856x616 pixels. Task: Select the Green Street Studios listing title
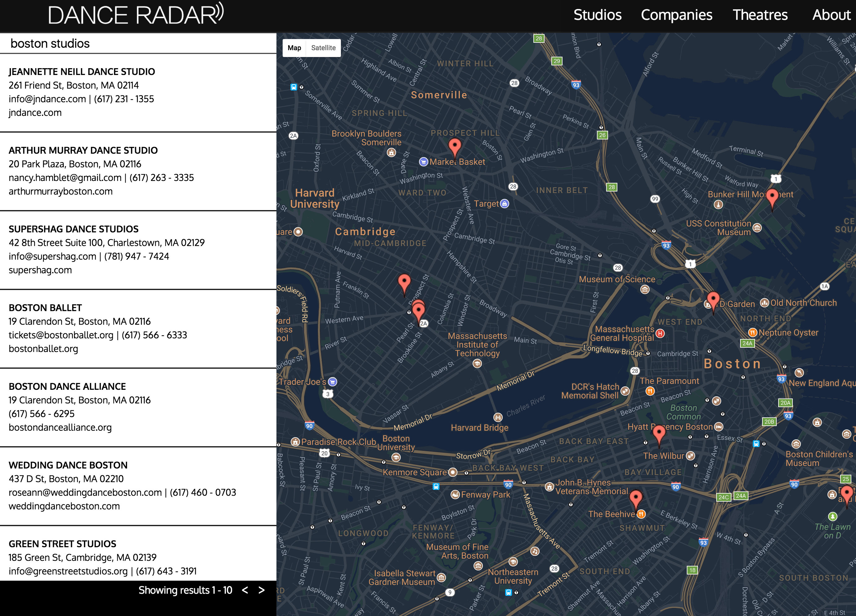(x=62, y=544)
